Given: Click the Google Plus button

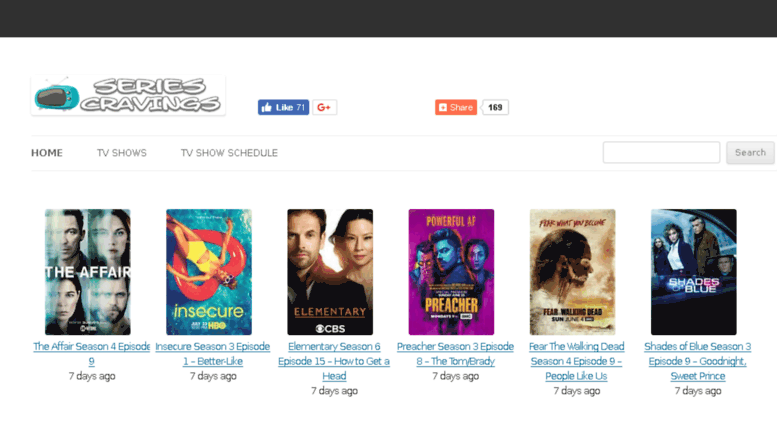Looking at the screenshot, I should pos(325,107).
